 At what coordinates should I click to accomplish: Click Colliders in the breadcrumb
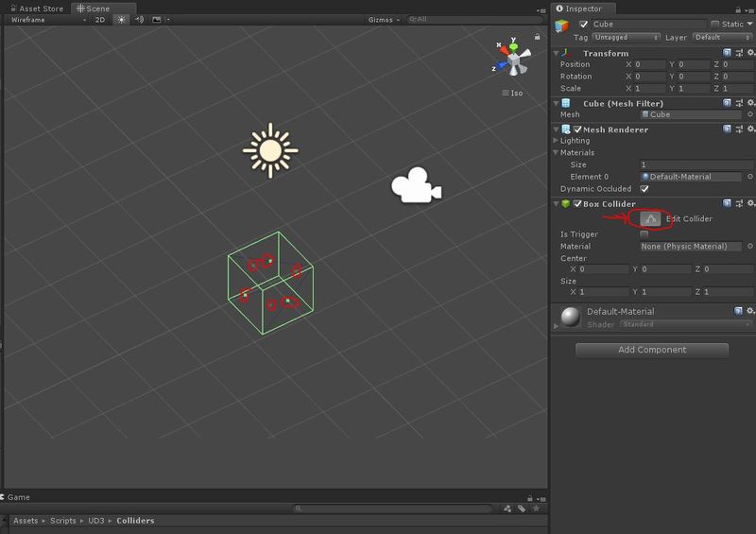click(135, 521)
